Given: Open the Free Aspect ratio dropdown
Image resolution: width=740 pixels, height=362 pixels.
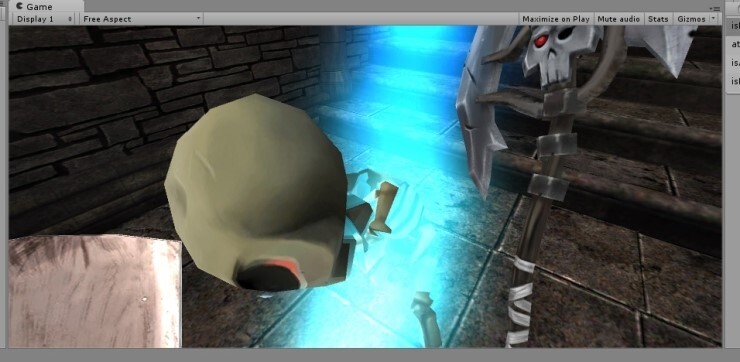Looking at the screenshot, I should (141, 19).
